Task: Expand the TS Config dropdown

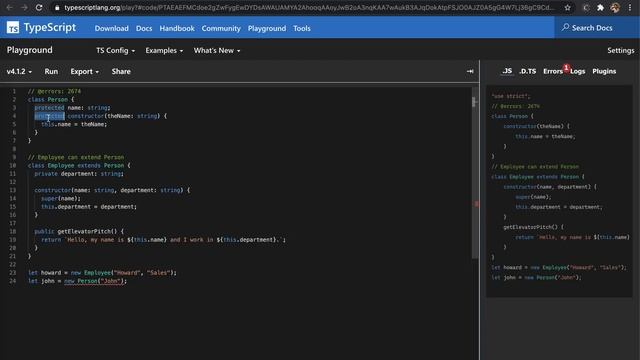Action: point(116,50)
